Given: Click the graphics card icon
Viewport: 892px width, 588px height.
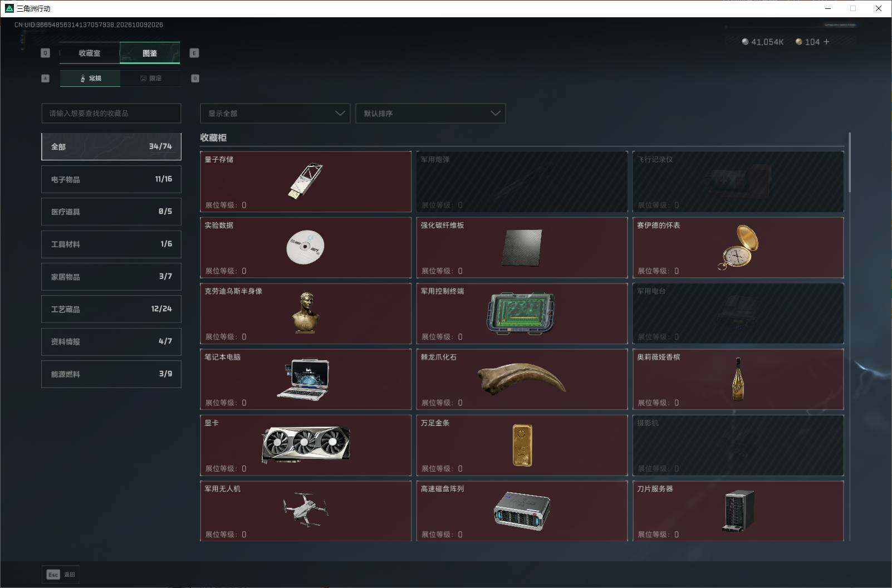Looking at the screenshot, I should [306, 444].
